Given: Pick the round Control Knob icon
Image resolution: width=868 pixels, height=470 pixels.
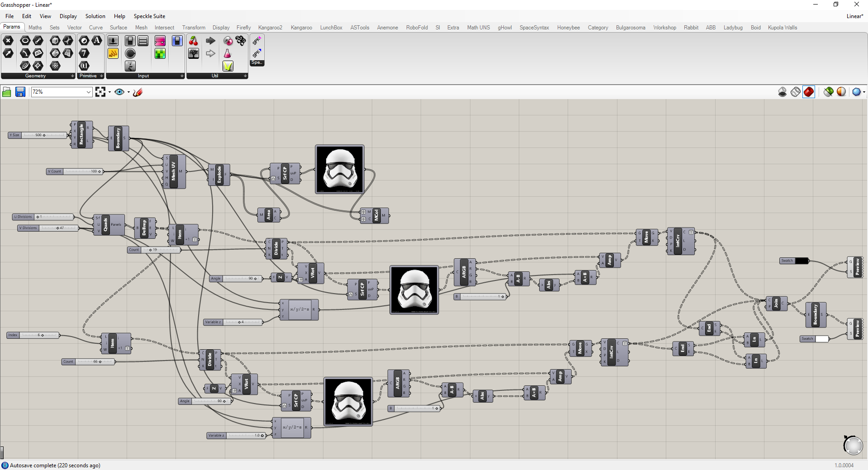Looking at the screenshot, I should click(130, 53).
